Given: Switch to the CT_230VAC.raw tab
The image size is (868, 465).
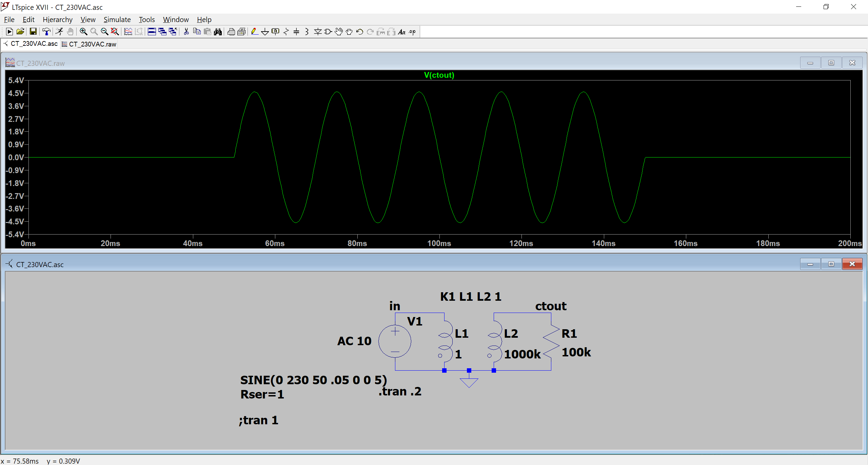Looking at the screenshot, I should click(89, 44).
